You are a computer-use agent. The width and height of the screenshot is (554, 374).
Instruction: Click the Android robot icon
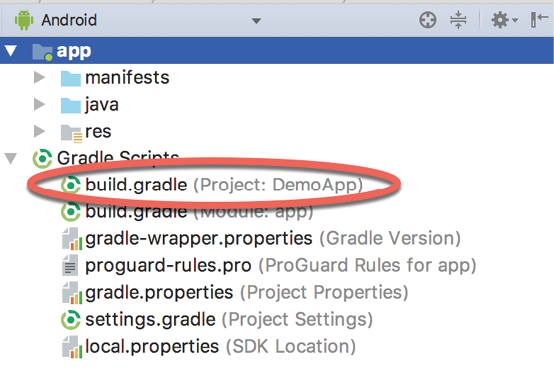pyautogui.click(x=24, y=20)
